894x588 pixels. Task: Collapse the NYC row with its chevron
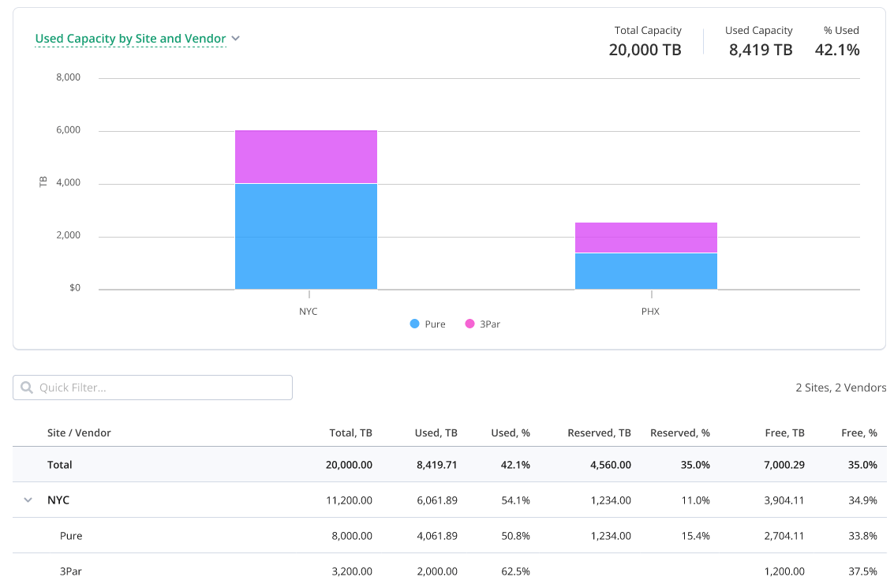tap(28, 500)
